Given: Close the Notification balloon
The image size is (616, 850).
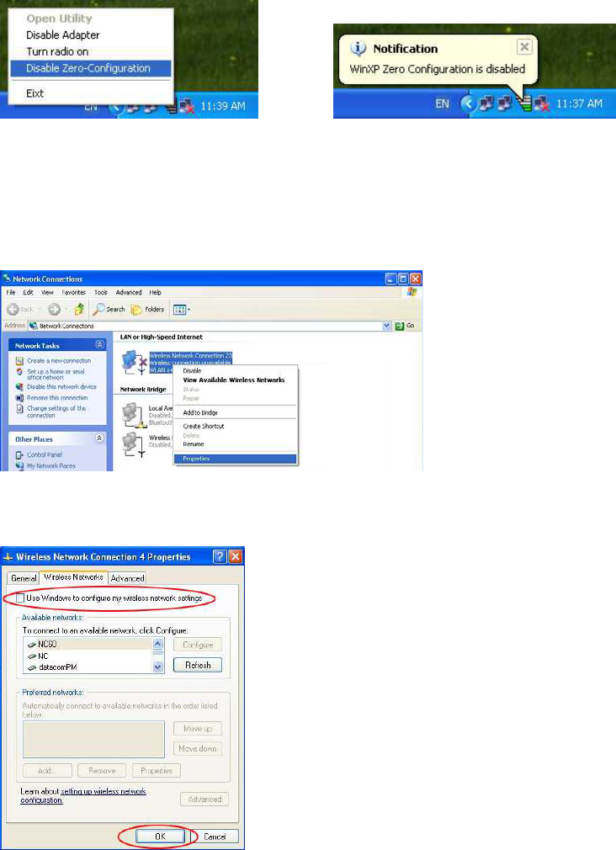Looking at the screenshot, I should (524, 47).
